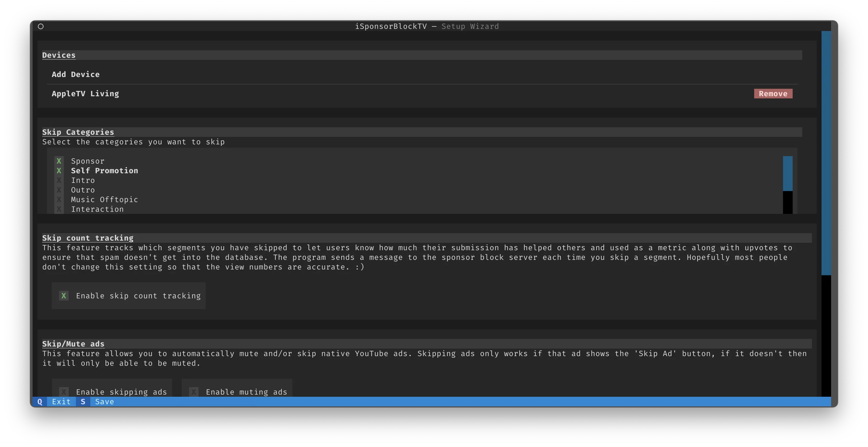
Task: Click the main window vertical scrollbar
Action: point(826,214)
